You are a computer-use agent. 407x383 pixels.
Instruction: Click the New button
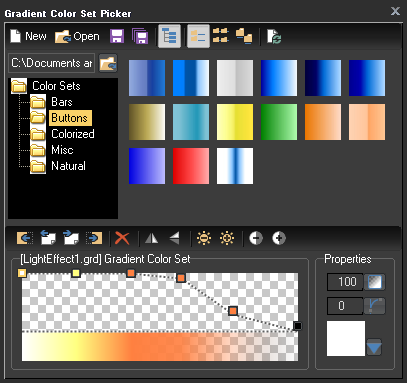click(x=28, y=36)
